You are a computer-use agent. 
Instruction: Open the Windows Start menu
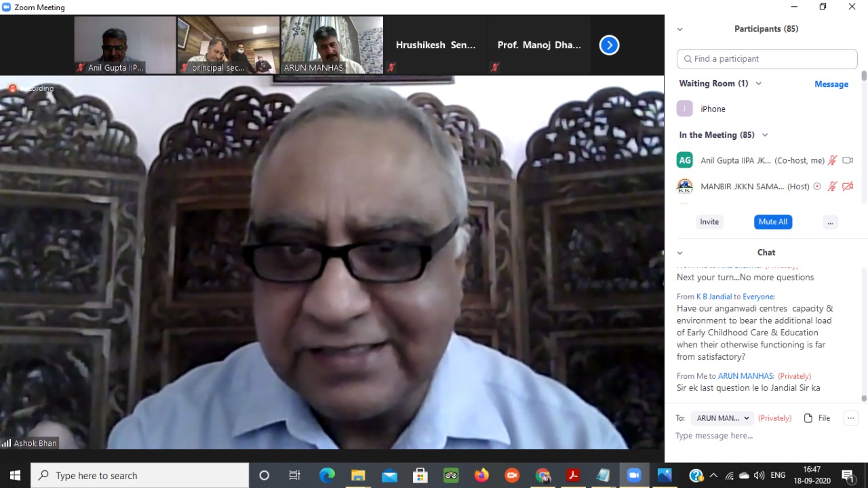(x=15, y=475)
